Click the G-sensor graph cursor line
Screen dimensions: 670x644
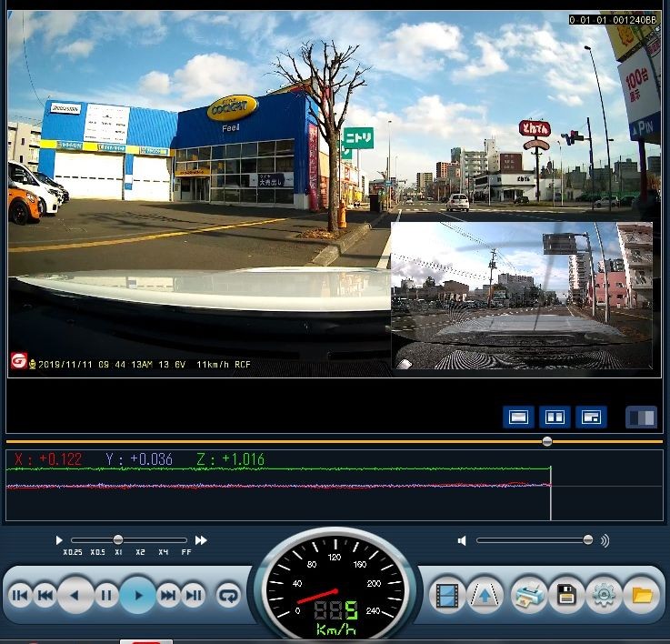(x=551, y=493)
